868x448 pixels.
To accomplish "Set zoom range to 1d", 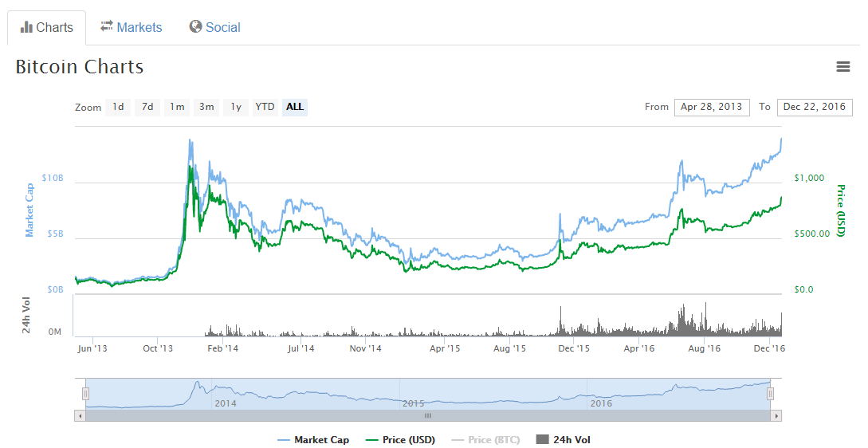I will coord(118,107).
